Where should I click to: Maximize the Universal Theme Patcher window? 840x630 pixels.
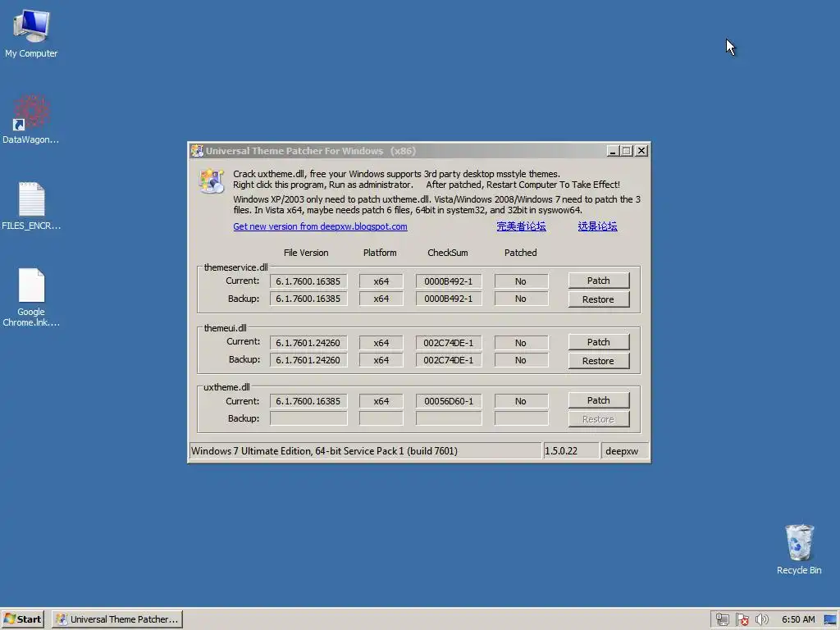[x=626, y=151]
